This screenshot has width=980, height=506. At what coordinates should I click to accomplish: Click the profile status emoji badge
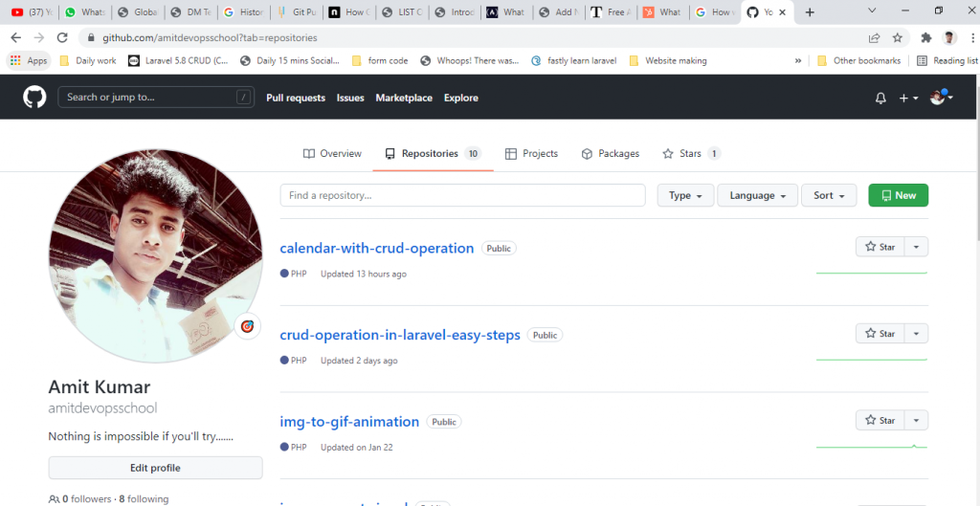(247, 326)
